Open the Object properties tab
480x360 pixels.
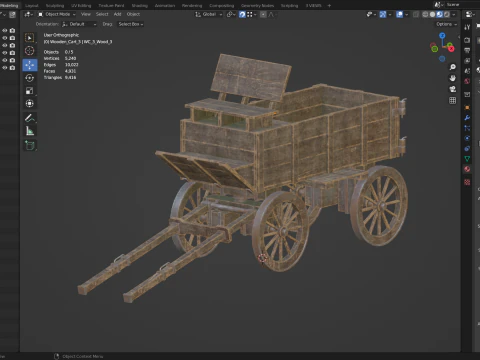coord(467,107)
